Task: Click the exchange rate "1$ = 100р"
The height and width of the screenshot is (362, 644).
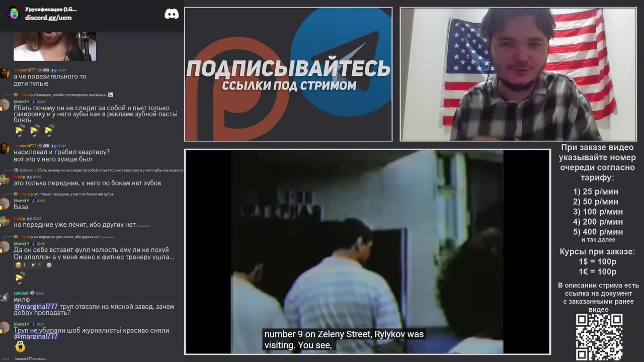Action: click(597, 261)
